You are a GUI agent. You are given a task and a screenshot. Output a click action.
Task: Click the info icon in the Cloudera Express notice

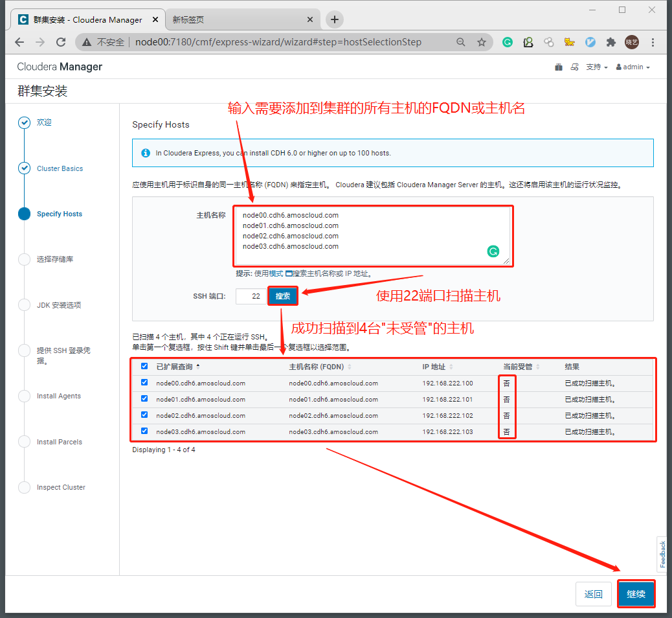click(146, 153)
